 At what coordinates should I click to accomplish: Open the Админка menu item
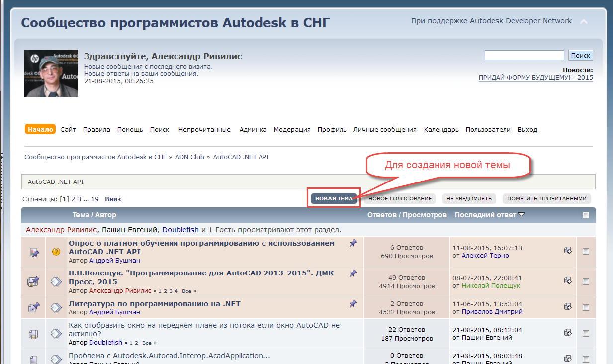click(x=253, y=130)
